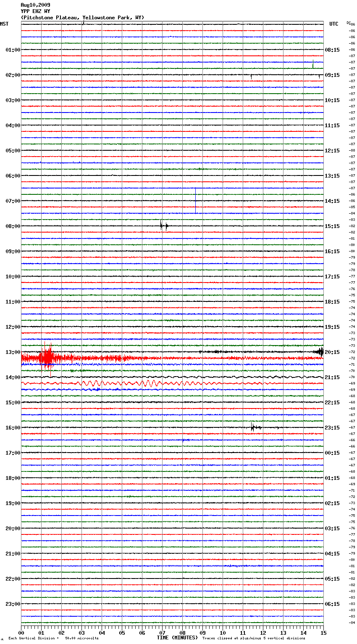This screenshot has width=357, height=644.
Task: Select the "18:00" MST row label
Action: click(x=13, y=478)
